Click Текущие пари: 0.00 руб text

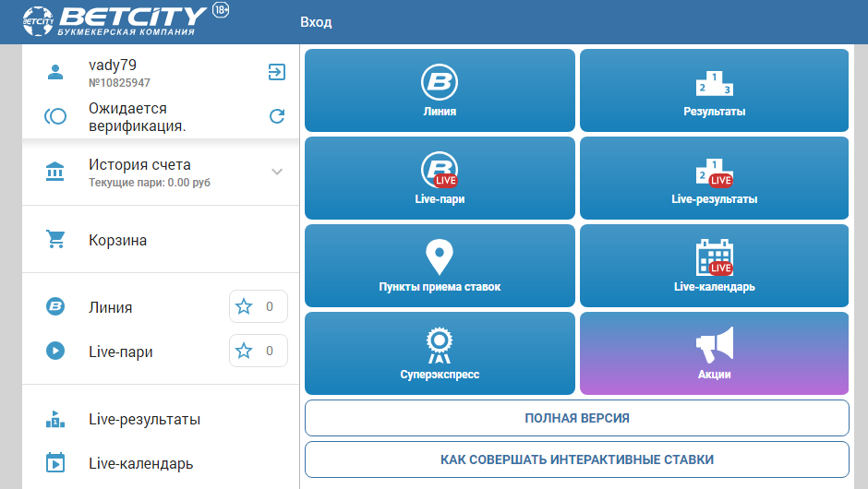[150, 183]
